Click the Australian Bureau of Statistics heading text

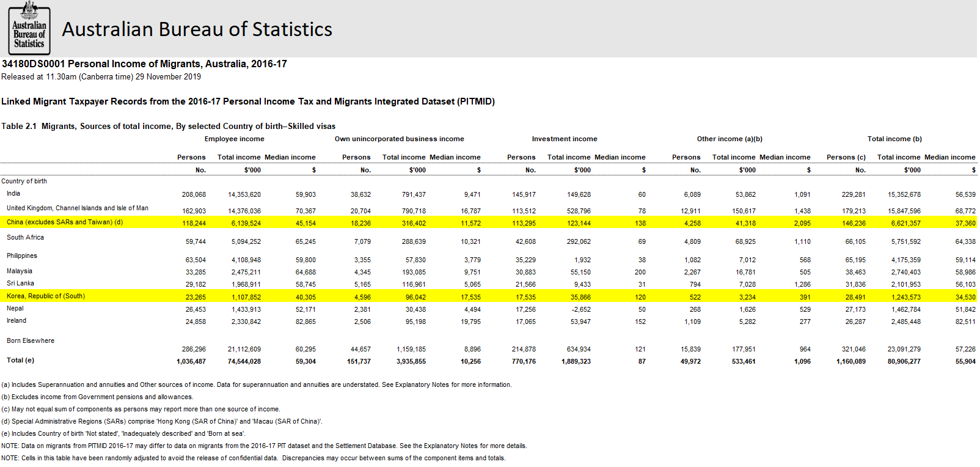[x=197, y=29]
